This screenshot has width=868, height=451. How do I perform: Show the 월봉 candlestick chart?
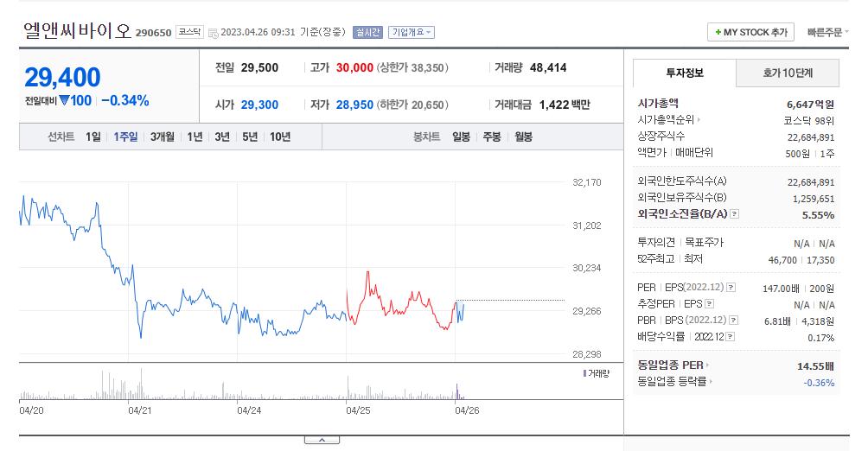pyautogui.click(x=523, y=137)
